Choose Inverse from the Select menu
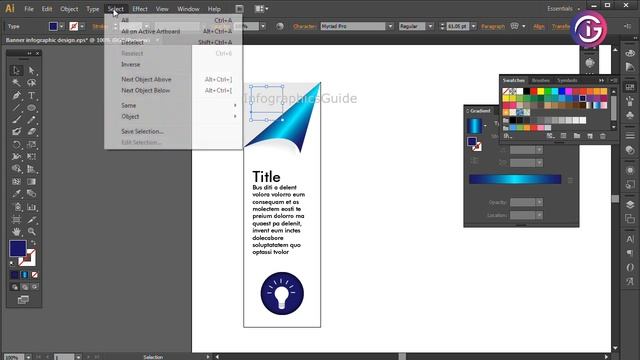 pos(131,64)
